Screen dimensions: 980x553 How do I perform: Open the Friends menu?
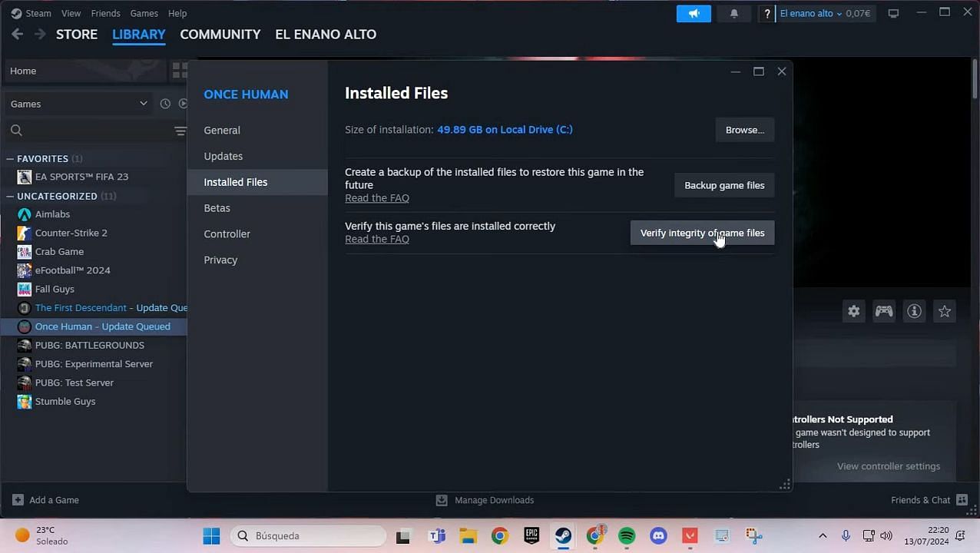pyautogui.click(x=105, y=13)
